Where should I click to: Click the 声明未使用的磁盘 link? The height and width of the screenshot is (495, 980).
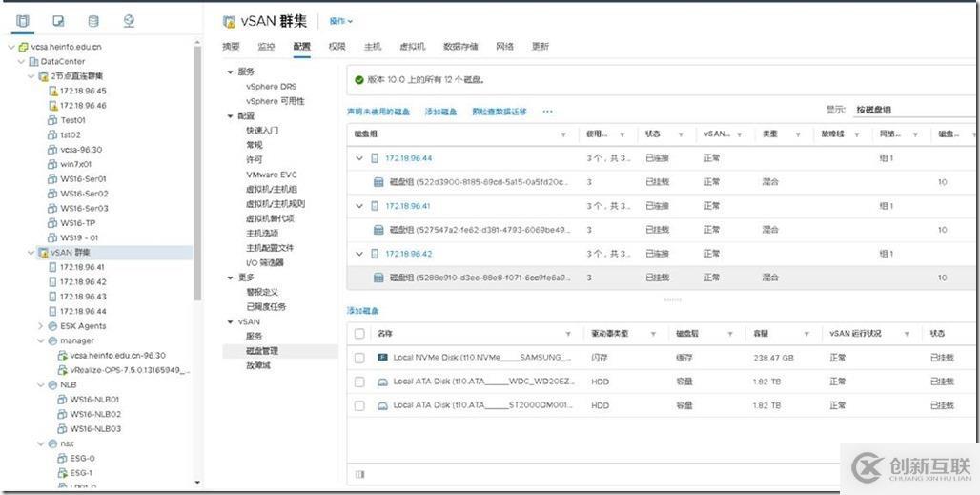click(x=378, y=112)
